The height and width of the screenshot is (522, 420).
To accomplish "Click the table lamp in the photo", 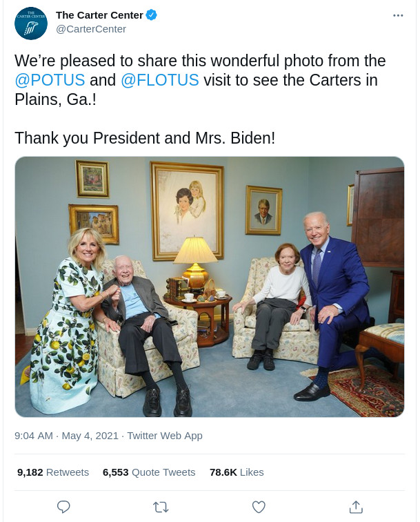I will click(195, 259).
